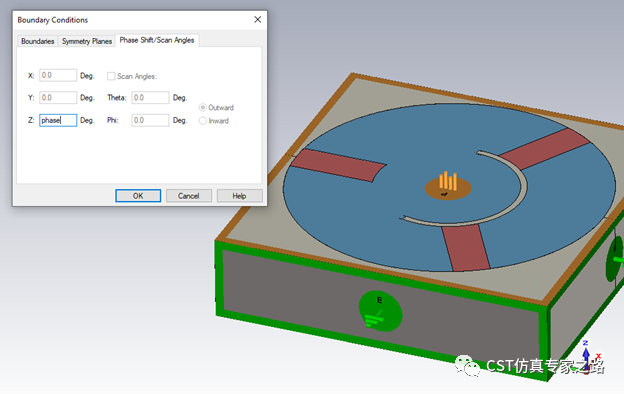Click the Cancel button
This screenshot has height=394, width=624.
click(x=189, y=196)
